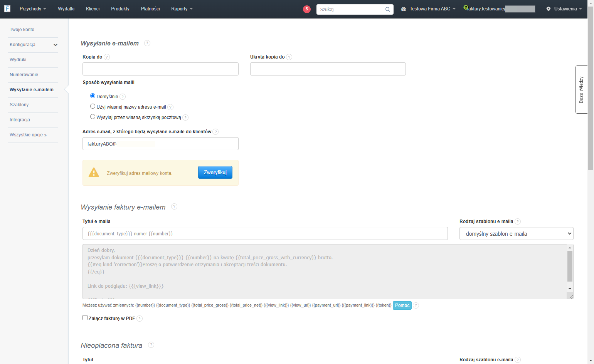594x364 pixels.
Task: Open Płatności in the top menu
Action: point(150,9)
